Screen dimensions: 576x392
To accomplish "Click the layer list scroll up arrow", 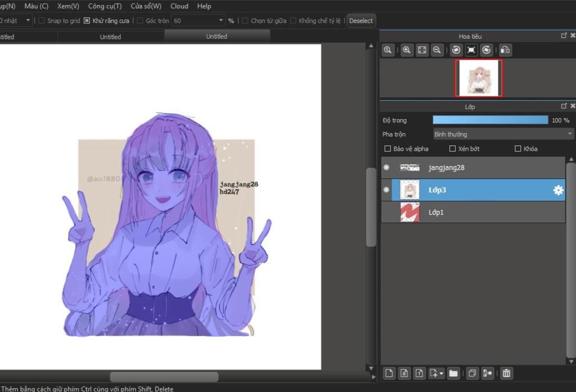I will [571, 159].
